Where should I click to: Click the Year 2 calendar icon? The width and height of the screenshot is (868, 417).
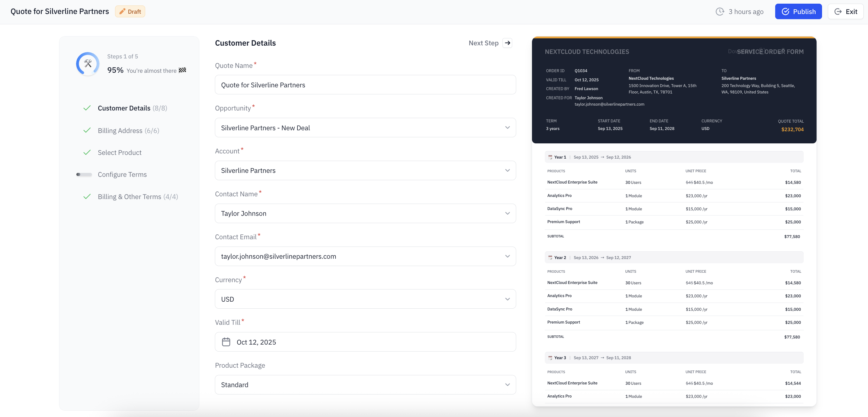coord(550,258)
